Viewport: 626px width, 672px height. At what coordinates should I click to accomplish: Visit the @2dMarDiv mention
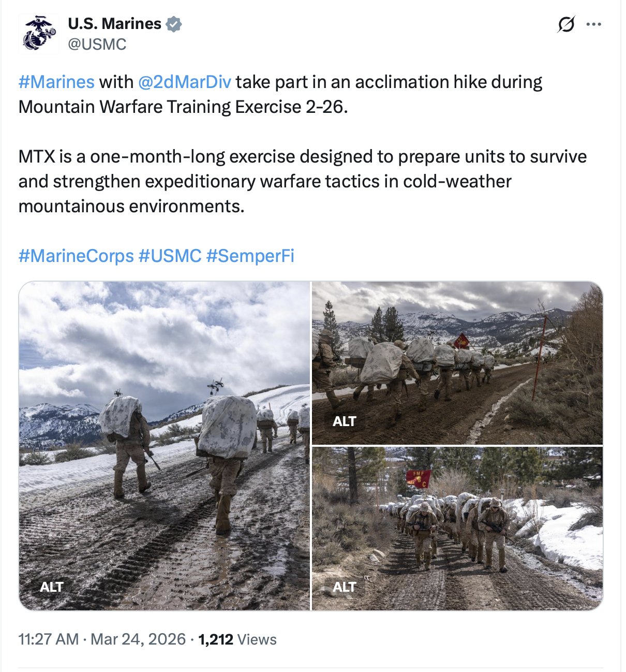[185, 82]
